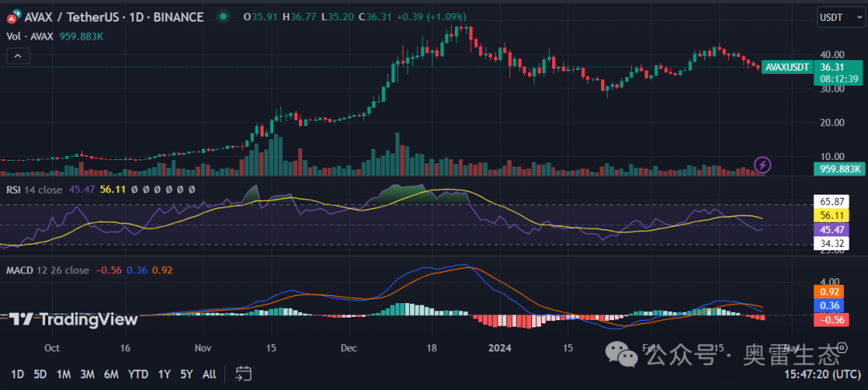Switch to YTD time range
The image size is (868, 390).
click(138, 374)
